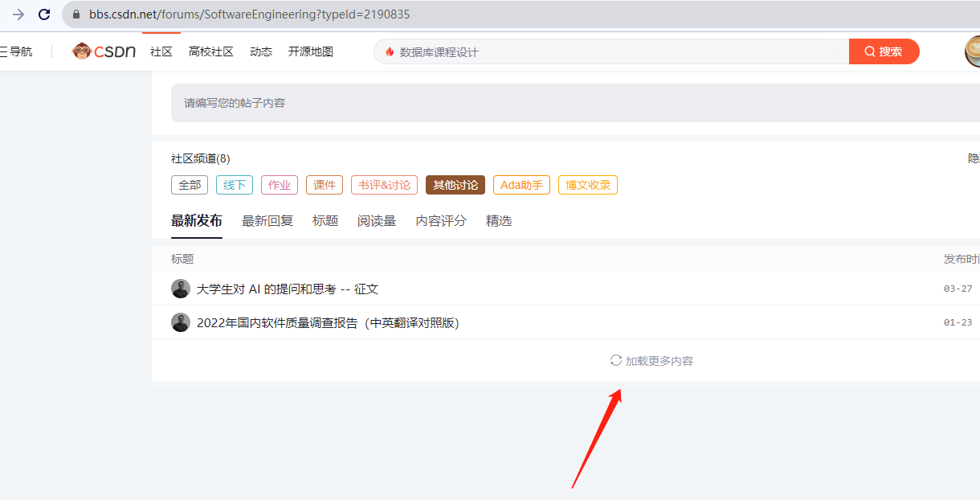This screenshot has width=980, height=500.
Task: Open 动态 in the top navigation
Action: (x=261, y=51)
